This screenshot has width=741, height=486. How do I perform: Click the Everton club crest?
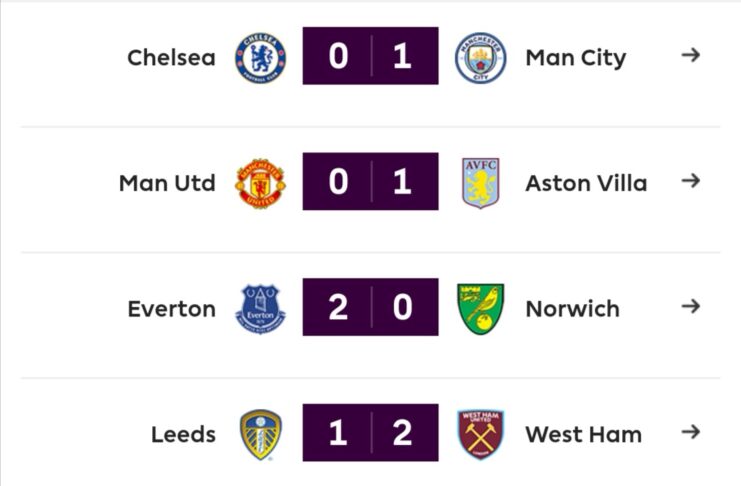pyautogui.click(x=260, y=308)
